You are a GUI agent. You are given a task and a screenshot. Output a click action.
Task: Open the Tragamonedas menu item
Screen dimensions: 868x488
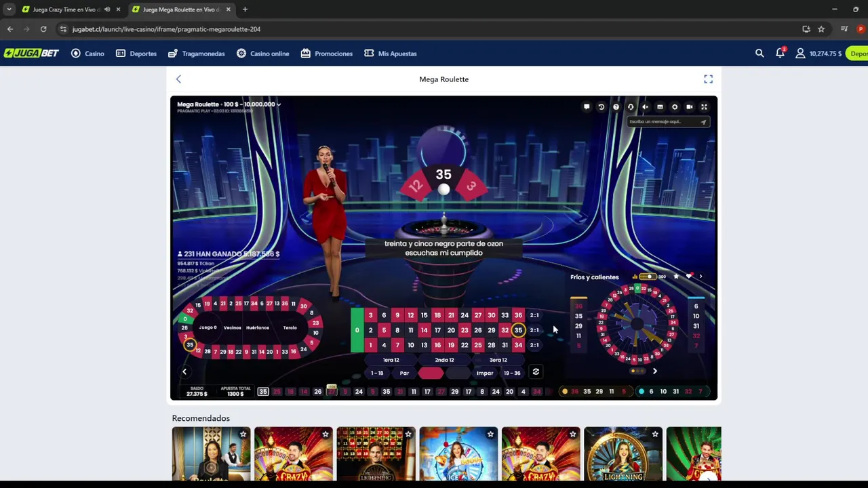[x=196, y=54]
